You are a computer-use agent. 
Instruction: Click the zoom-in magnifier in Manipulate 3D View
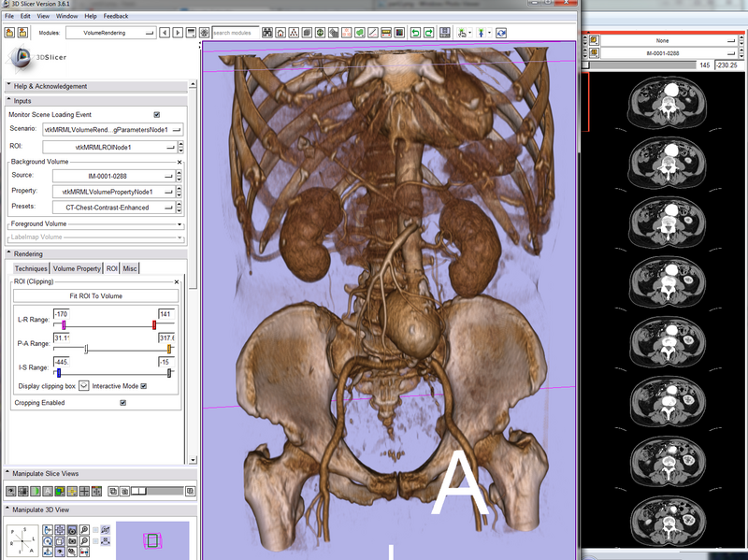tap(84, 529)
